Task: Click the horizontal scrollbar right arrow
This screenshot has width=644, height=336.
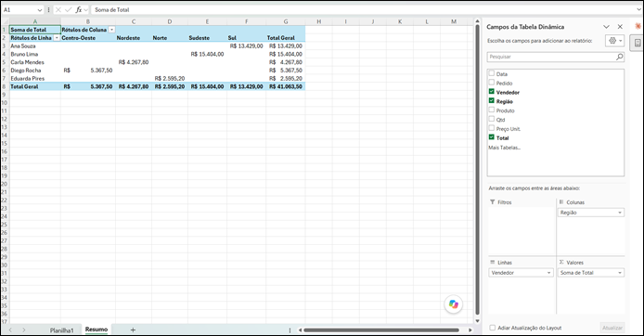Action: click(470, 330)
